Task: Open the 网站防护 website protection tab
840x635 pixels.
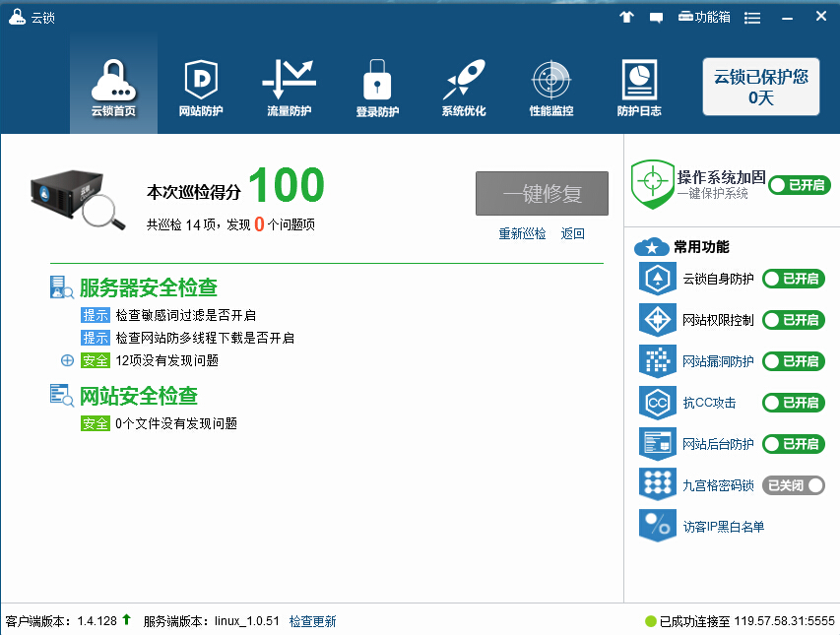Action: (201, 89)
